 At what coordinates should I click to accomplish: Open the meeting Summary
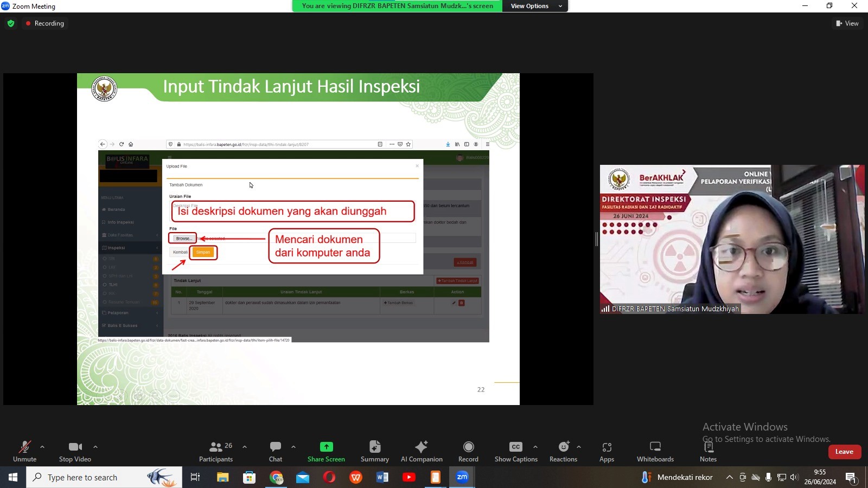coord(375,451)
